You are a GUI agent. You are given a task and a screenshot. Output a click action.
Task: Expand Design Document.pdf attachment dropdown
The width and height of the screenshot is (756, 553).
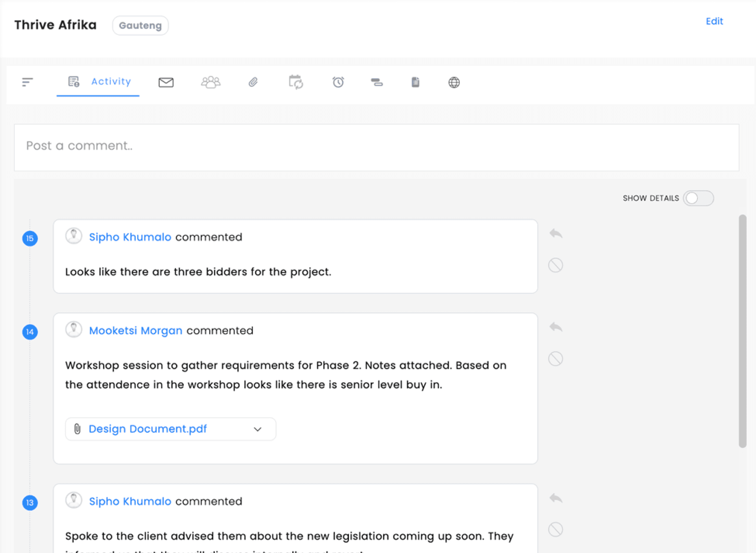(257, 429)
